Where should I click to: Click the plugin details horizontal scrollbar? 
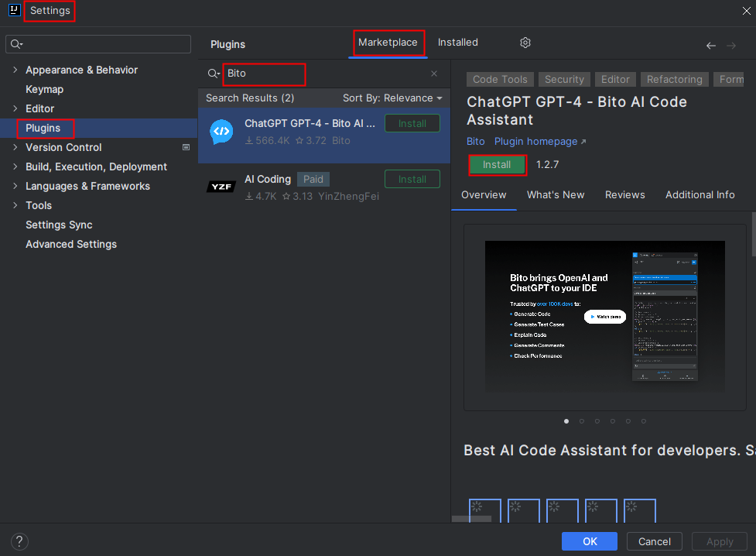[471, 519]
